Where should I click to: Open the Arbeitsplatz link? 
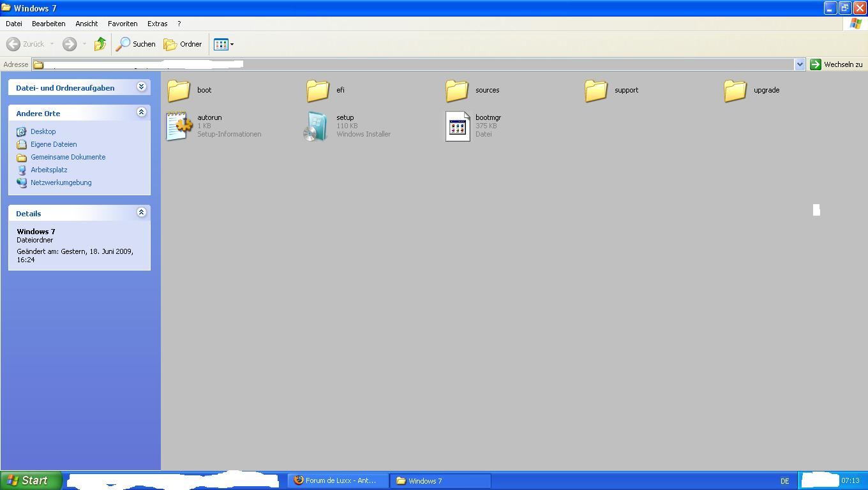click(49, 170)
